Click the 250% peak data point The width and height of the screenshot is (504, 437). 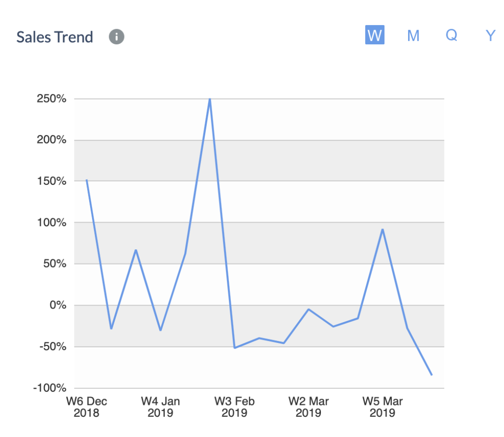click(x=210, y=99)
